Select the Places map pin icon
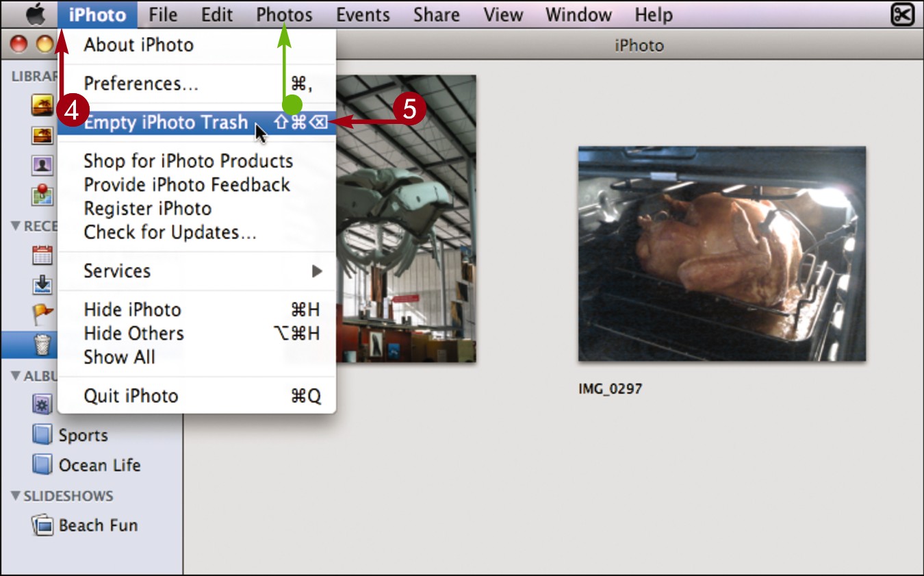The height and width of the screenshot is (576, 924). pos(42,195)
